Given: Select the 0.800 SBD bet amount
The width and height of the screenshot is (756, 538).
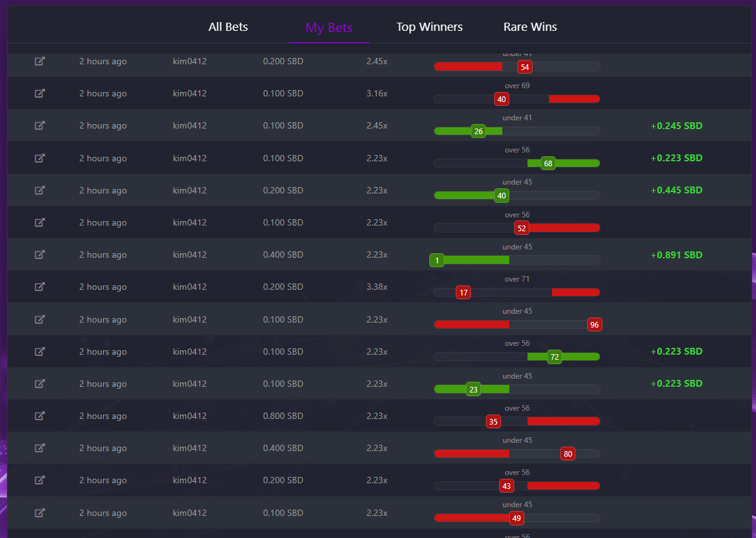Looking at the screenshot, I should click(283, 416).
